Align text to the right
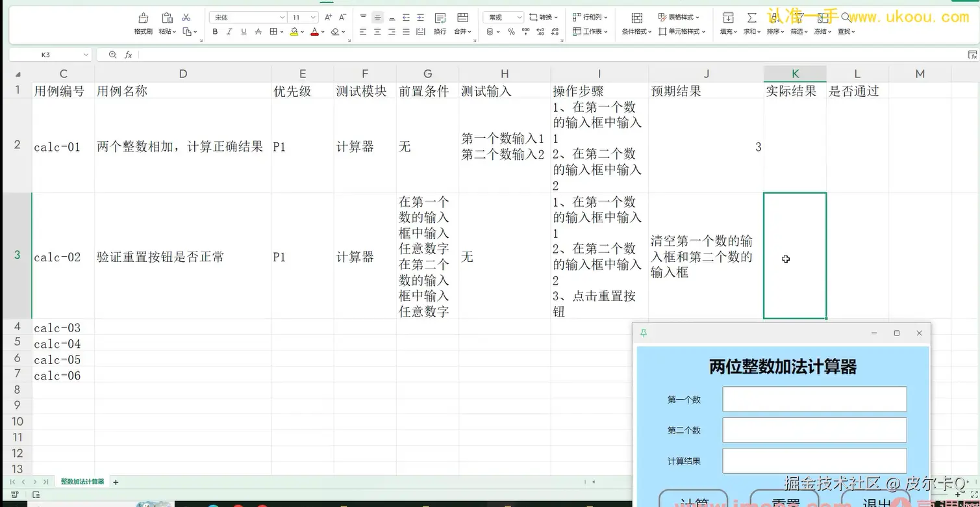Viewport: 980px width, 507px height. pyautogui.click(x=392, y=31)
